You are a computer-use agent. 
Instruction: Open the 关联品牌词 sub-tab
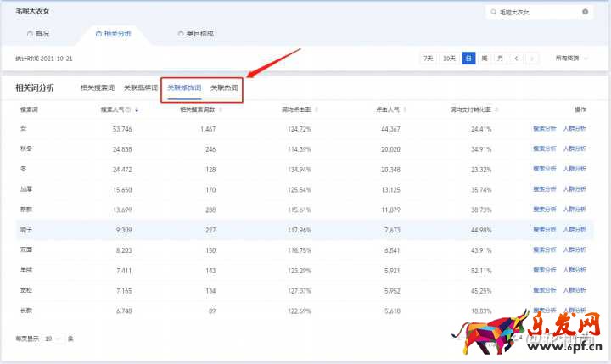tap(138, 87)
